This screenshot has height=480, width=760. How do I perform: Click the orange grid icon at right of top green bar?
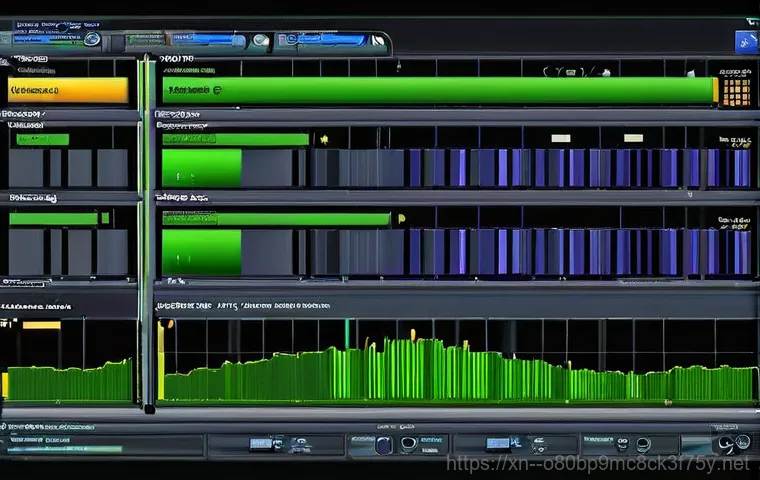pyautogui.click(x=735, y=92)
